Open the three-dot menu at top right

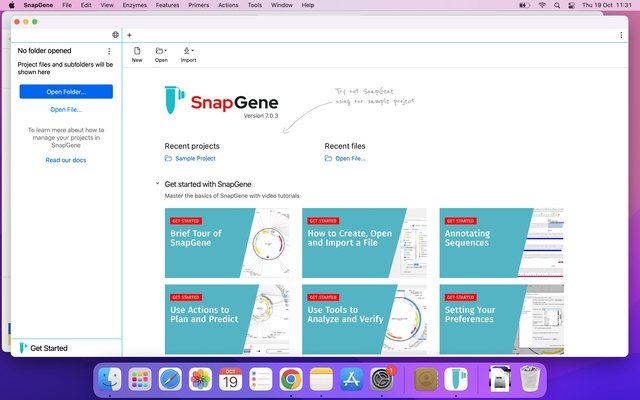coord(621,35)
